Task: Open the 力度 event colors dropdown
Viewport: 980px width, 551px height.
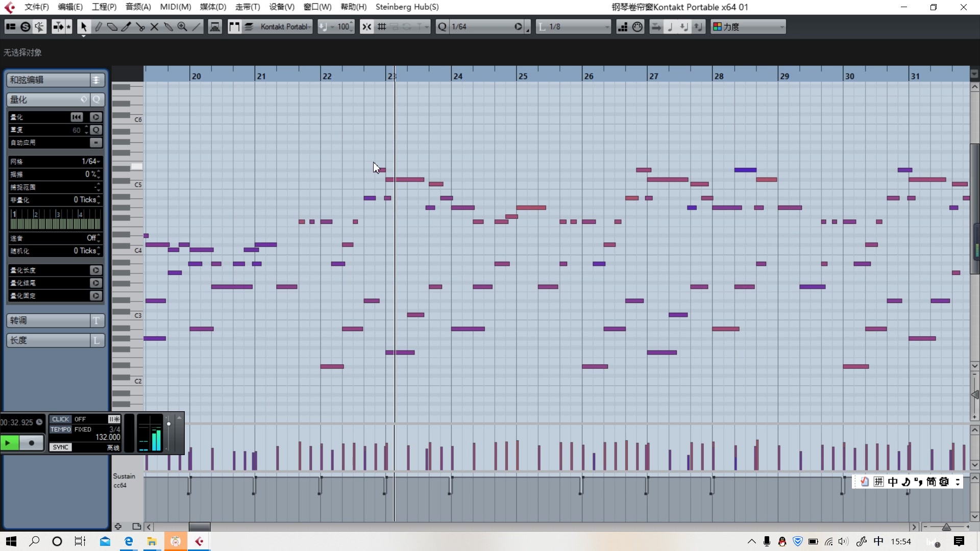Action: [748, 27]
